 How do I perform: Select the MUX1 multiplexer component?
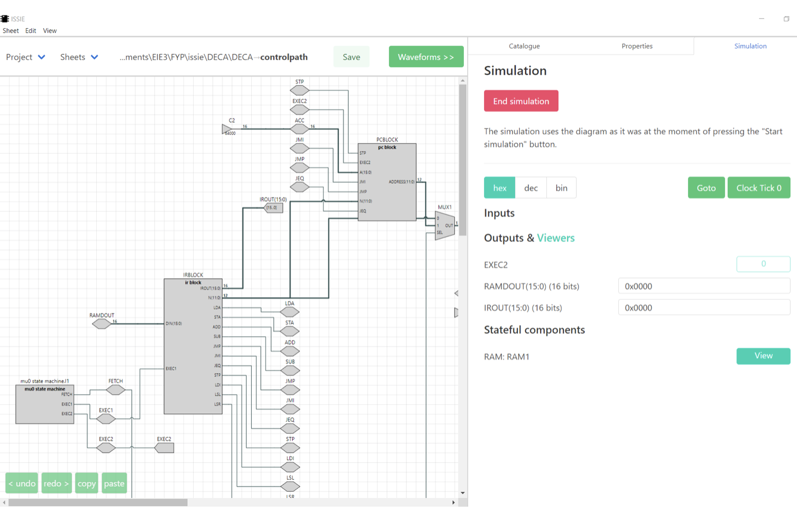[x=445, y=226]
